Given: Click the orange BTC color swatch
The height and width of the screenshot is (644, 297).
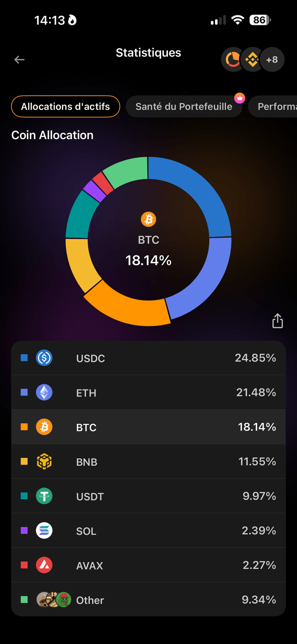Looking at the screenshot, I should pyautogui.click(x=24, y=427).
